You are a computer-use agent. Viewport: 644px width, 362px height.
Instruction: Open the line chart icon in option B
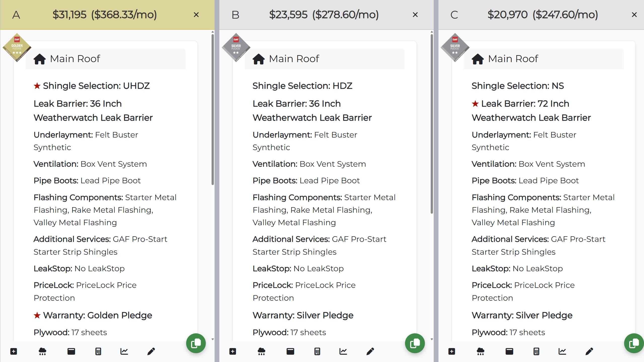coord(343,351)
